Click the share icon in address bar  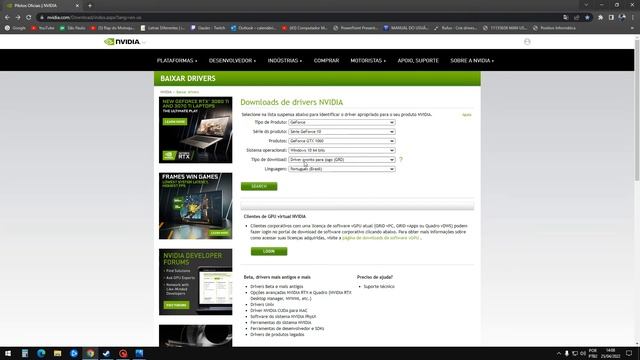click(x=576, y=18)
